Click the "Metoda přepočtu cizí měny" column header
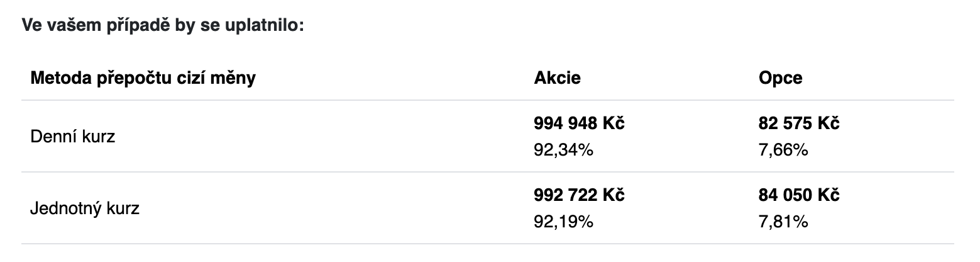 (x=143, y=78)
